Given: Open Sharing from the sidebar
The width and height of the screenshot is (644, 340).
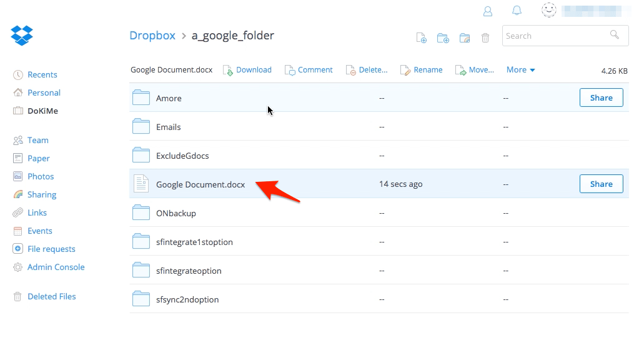Looking at the screenshot, I should coord(42,195).
